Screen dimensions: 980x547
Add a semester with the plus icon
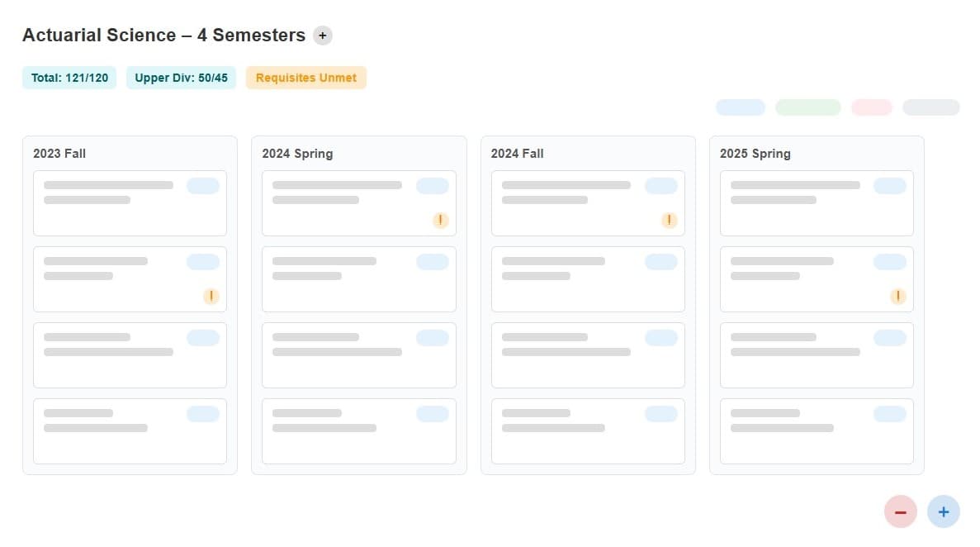pos(322,35)
